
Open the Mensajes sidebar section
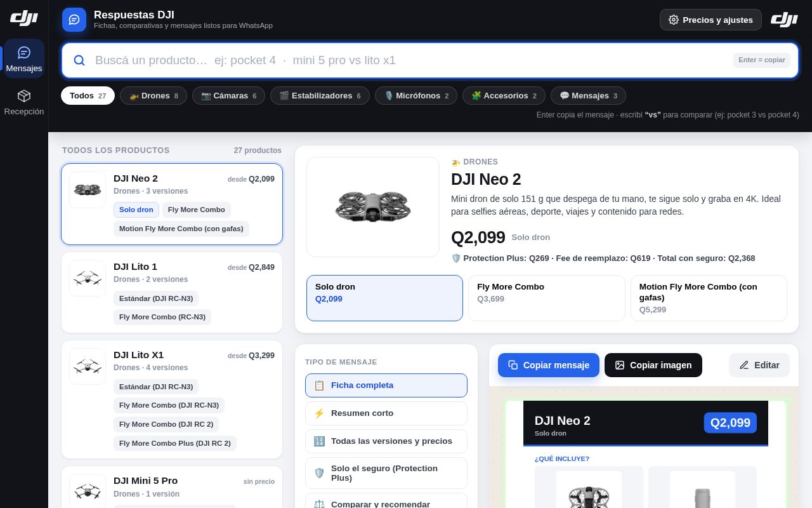24,59
